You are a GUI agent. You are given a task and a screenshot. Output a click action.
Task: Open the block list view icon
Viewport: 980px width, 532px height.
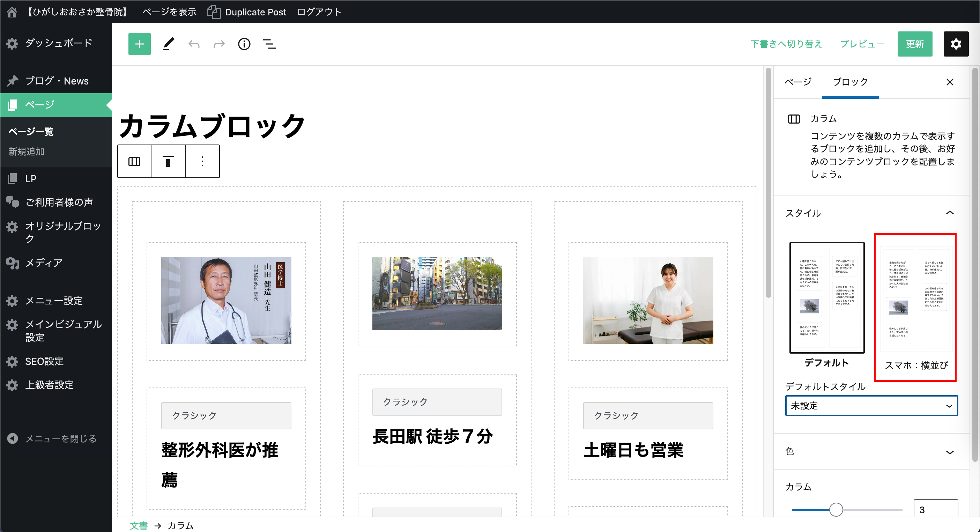tap(269, 44)
